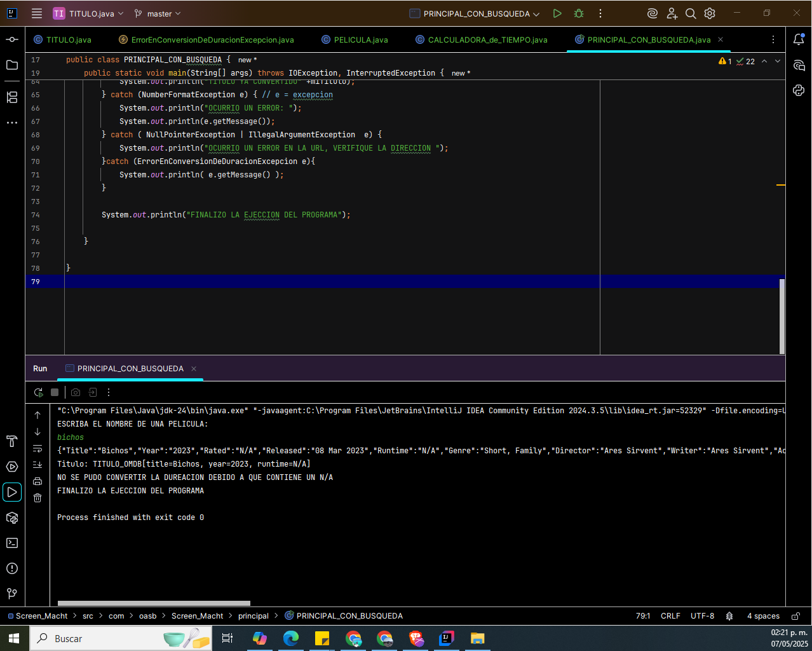This screenshot has height=651, width=812.
Task: Open the editor tabs more-options menu
Action: 773,39
